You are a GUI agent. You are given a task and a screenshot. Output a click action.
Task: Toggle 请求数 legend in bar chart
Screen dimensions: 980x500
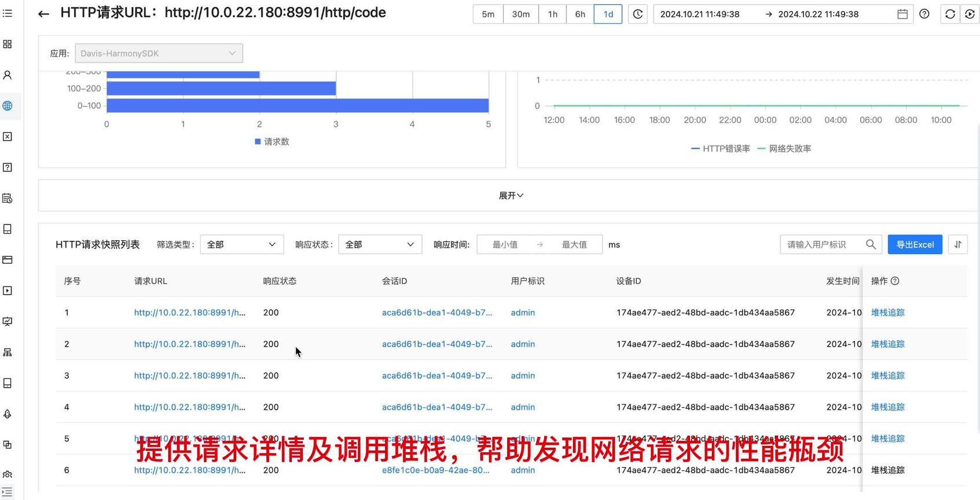[272, 141]
